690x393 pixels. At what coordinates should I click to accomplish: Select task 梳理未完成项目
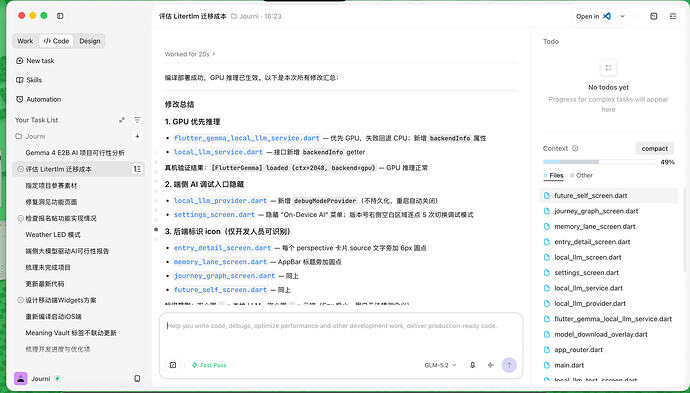(48, 268)
